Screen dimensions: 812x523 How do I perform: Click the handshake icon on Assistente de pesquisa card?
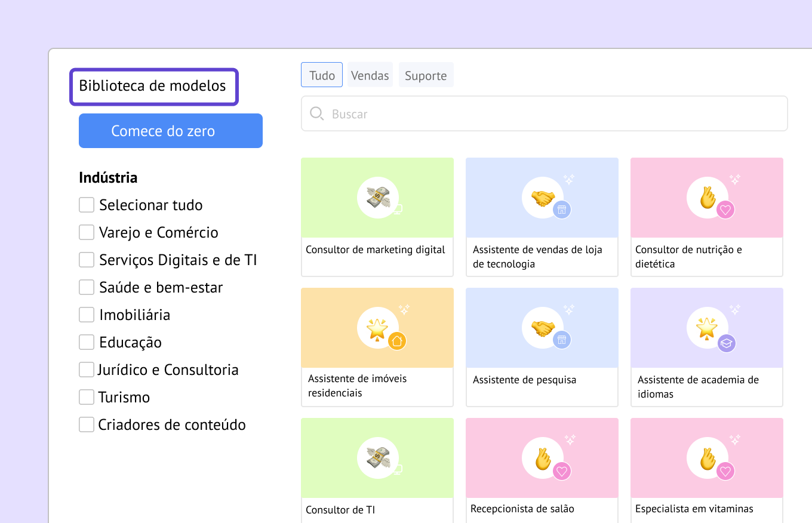pyautogui.click(x=542, y=328)
